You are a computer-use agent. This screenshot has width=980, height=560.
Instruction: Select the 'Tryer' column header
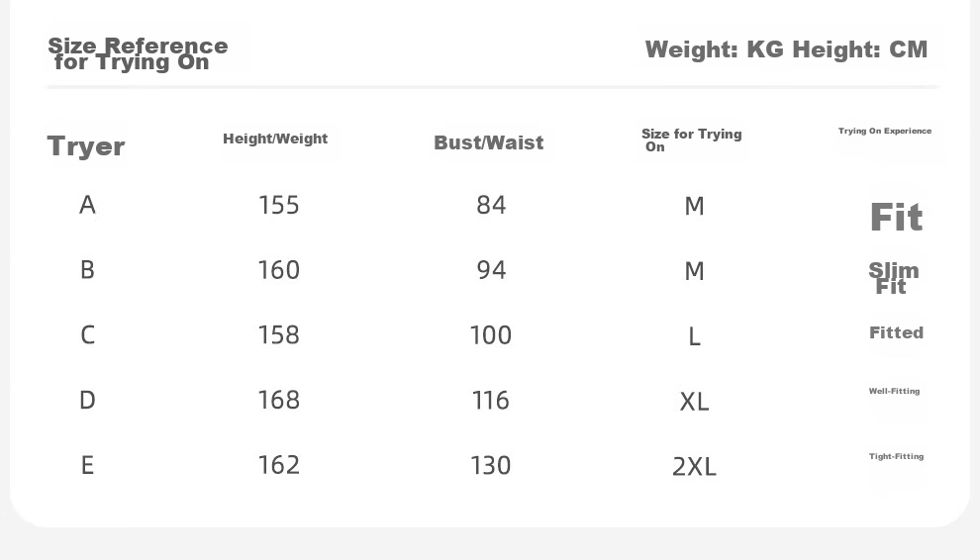point(86,146)
